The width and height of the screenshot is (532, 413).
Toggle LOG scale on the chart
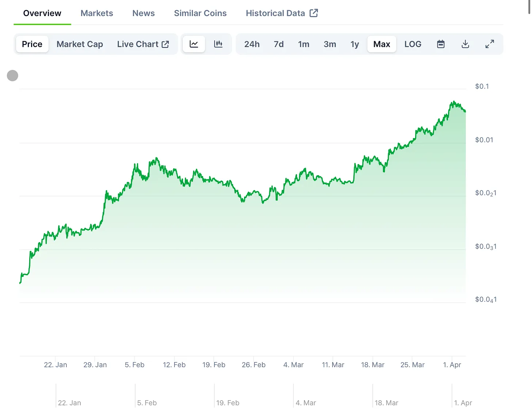pyautogui.click(x=413, y=44)
